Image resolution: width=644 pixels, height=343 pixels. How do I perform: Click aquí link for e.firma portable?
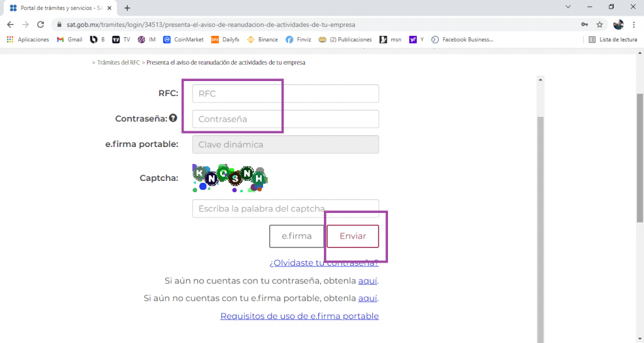(x=367, y=298)
